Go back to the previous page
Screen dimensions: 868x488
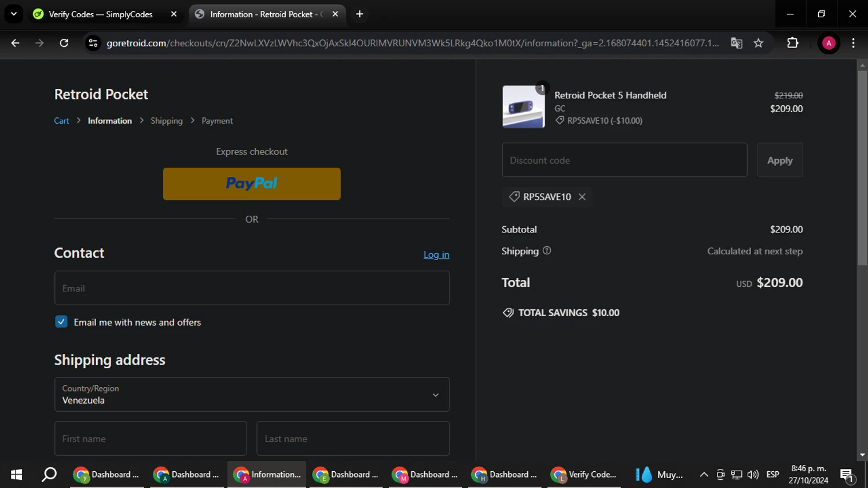[16, 43]
